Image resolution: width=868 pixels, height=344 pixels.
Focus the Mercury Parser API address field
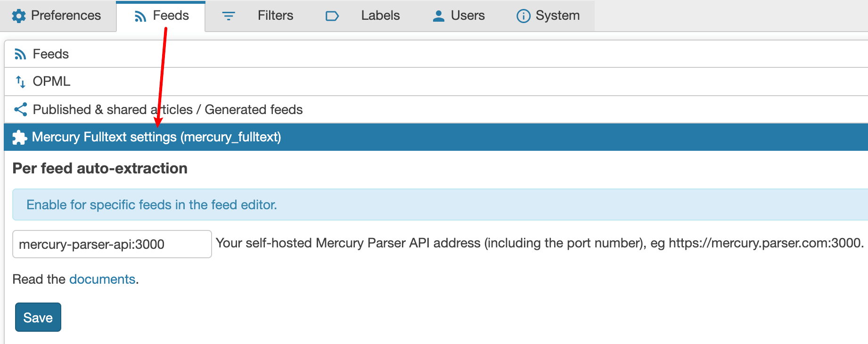[x=112, y=244]
